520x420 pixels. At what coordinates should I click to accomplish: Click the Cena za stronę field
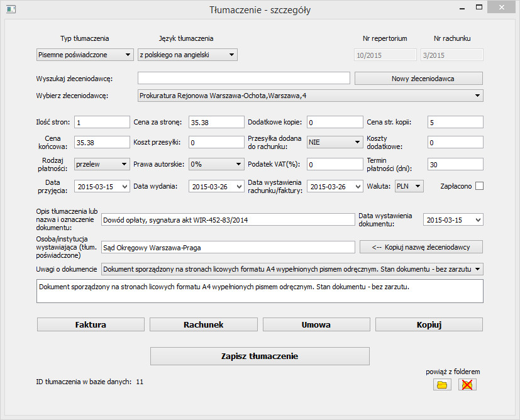click(216, 122)
